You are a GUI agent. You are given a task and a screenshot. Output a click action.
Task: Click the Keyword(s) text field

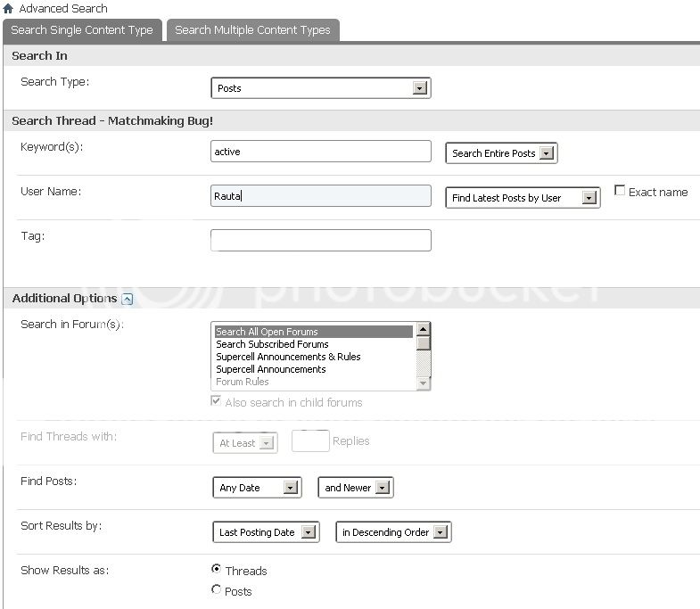321,152
